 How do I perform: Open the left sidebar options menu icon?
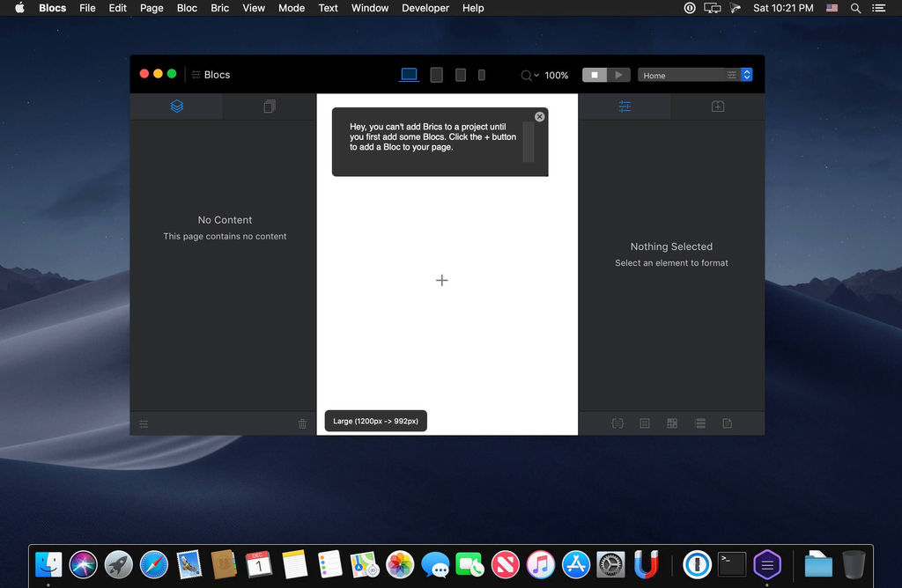(x=144, y=423)
